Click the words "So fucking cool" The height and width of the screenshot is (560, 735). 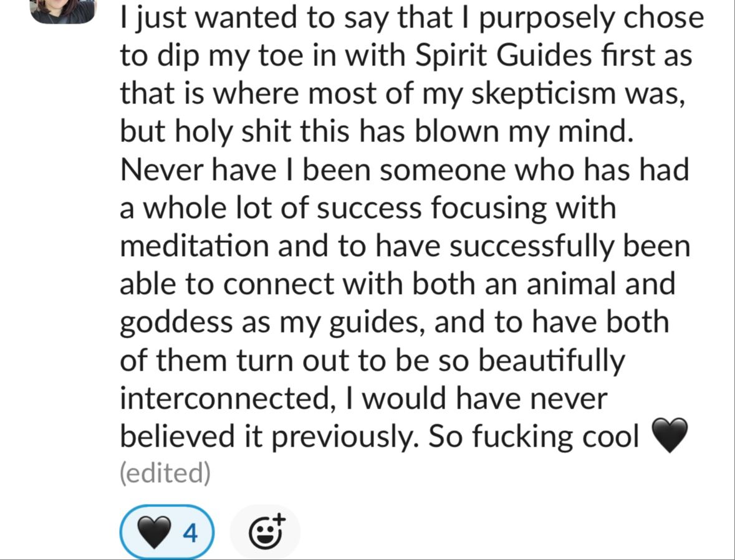click(534, 437)
